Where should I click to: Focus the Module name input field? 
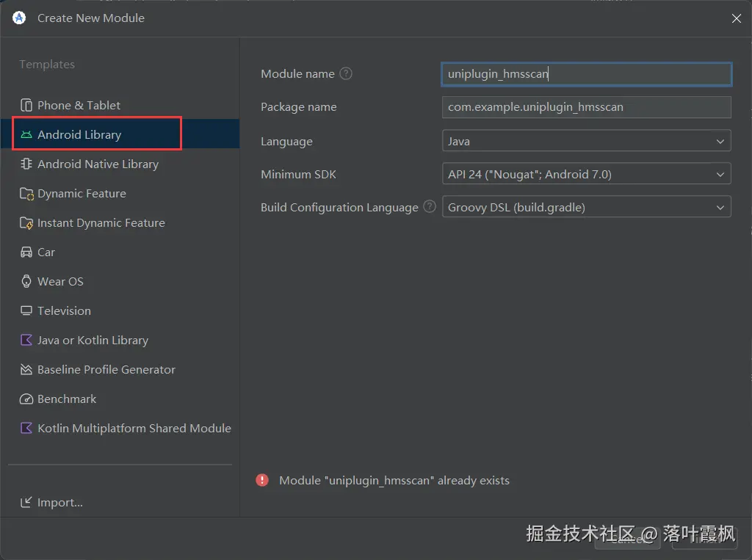pos(586,74)
